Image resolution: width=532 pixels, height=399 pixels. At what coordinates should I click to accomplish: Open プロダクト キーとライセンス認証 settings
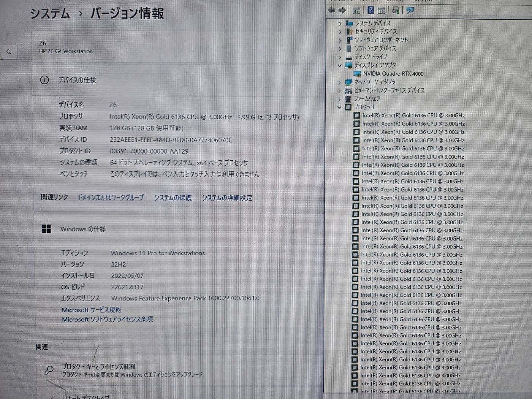99,367
